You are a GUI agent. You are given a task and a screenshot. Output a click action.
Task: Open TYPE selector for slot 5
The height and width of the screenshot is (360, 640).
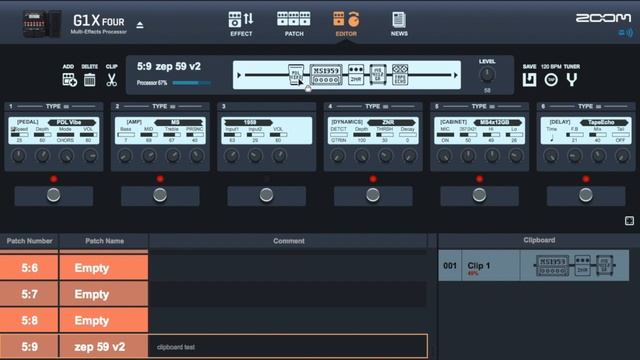(x=483, y=106)
